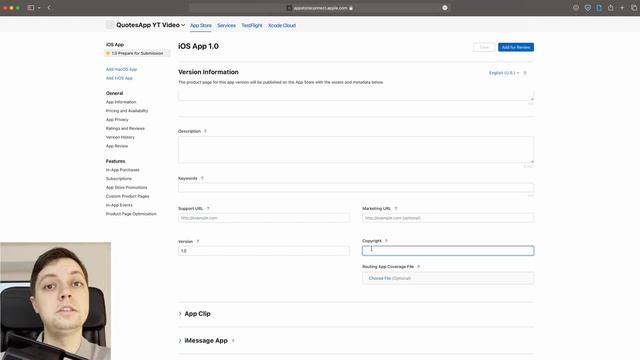The width and height of the screenshot is (640, 360).
Task: Click the circular extension icon in toolbar
Action: pos(576,7)
